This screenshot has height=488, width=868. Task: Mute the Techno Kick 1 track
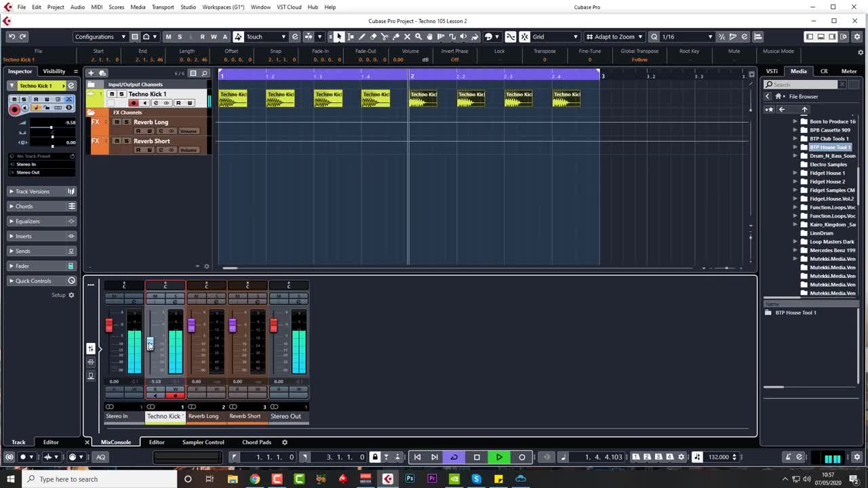click(113, 94)
